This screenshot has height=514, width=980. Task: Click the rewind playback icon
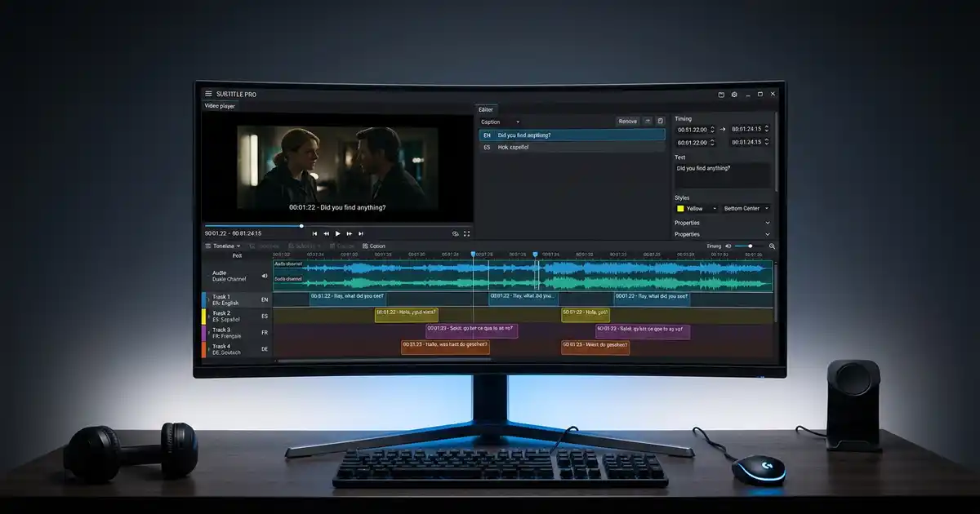click(x=326, y=234)
